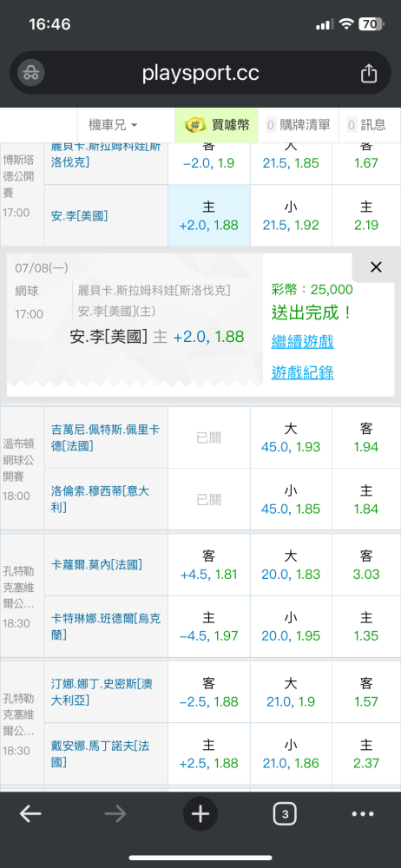The image size is (401, 868).
Task: Open player 安.李[美國] link
Action: tap(79, 216)
